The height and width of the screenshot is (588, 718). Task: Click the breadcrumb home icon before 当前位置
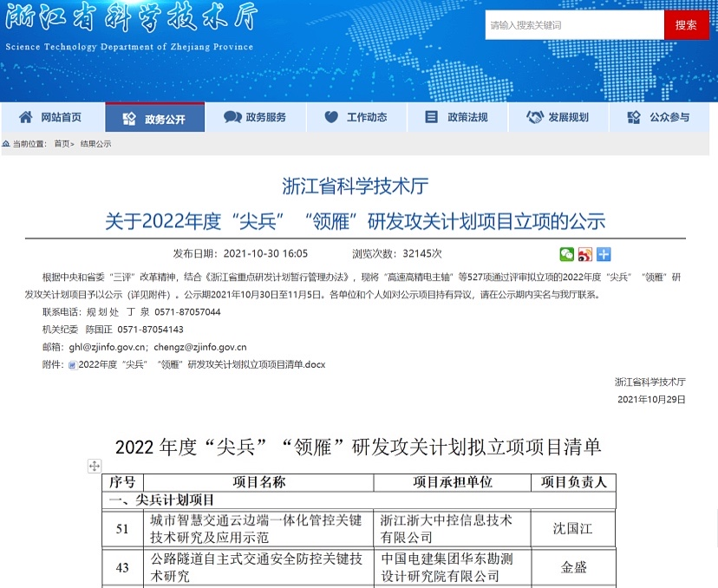click(x=6, y=144)
